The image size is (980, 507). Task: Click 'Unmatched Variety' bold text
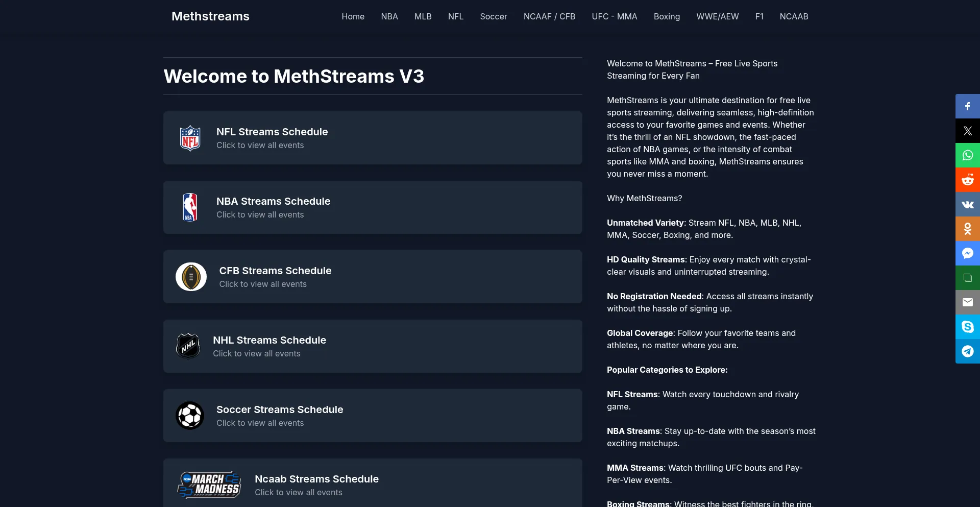click(645, 223)
